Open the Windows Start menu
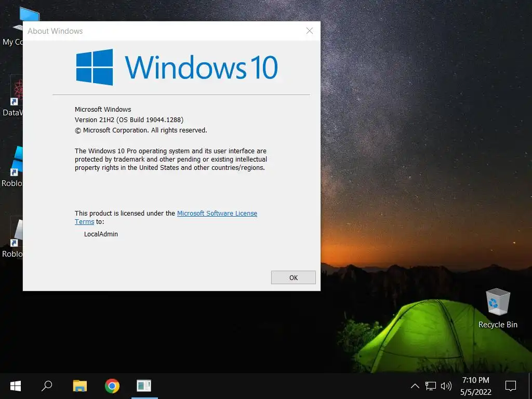532x399 pixels. coord(15,386)
